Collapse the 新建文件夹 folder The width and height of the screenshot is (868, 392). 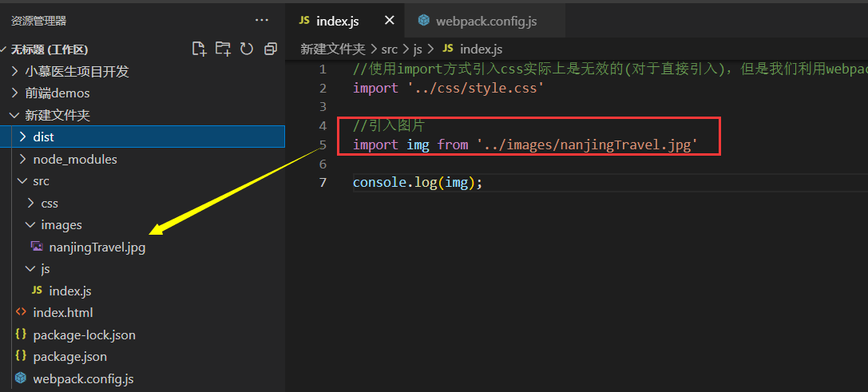[x=15, y=115]
